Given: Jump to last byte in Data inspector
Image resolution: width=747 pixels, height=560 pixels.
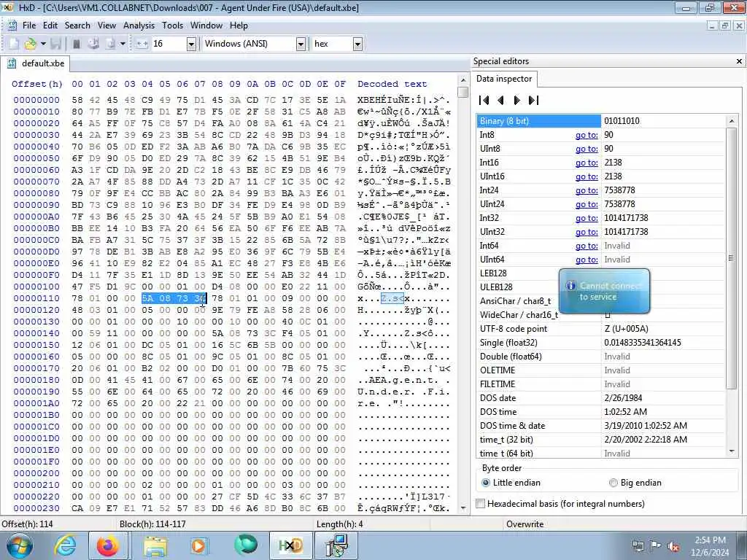Looking at the screenshot, I should coord(533,100).
